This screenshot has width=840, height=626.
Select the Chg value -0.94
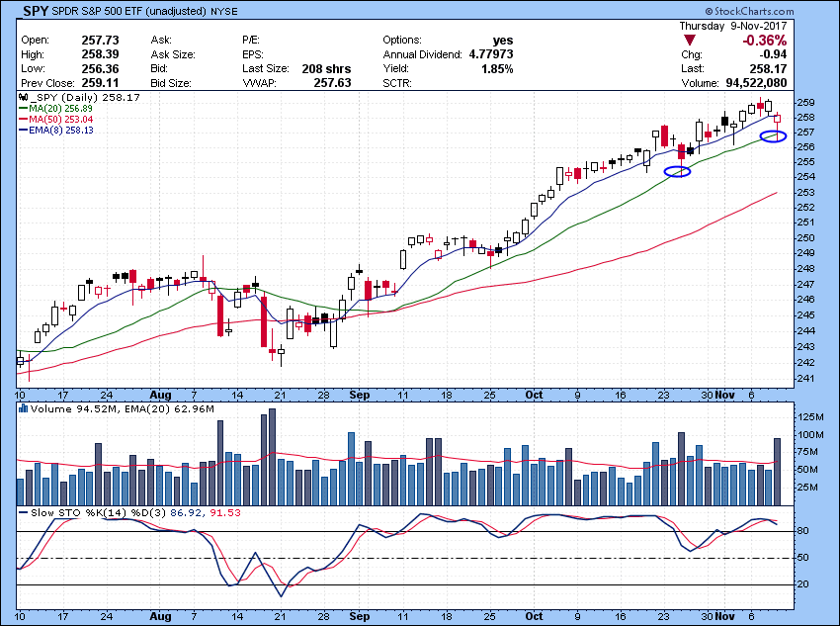click(773, 54)
